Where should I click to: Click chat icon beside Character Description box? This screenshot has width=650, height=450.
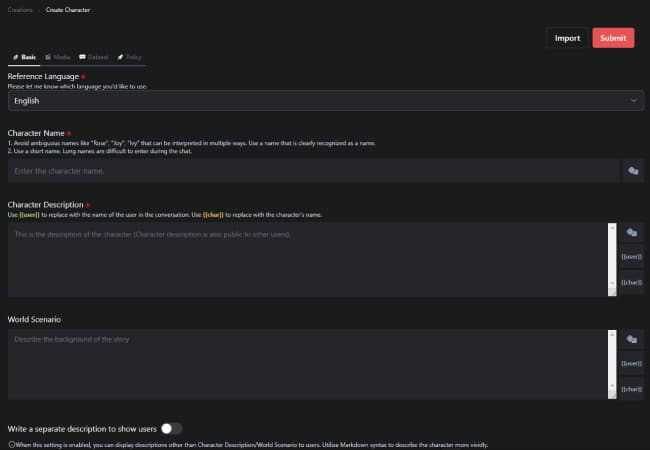tap(632, 232)
